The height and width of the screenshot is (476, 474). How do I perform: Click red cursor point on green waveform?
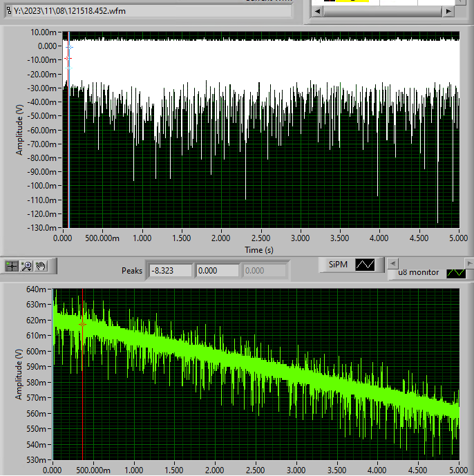point(82,324)
